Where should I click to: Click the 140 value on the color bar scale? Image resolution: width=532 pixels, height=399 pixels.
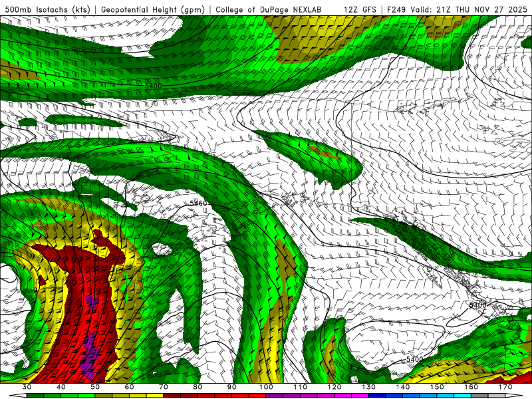click(403, 387)
